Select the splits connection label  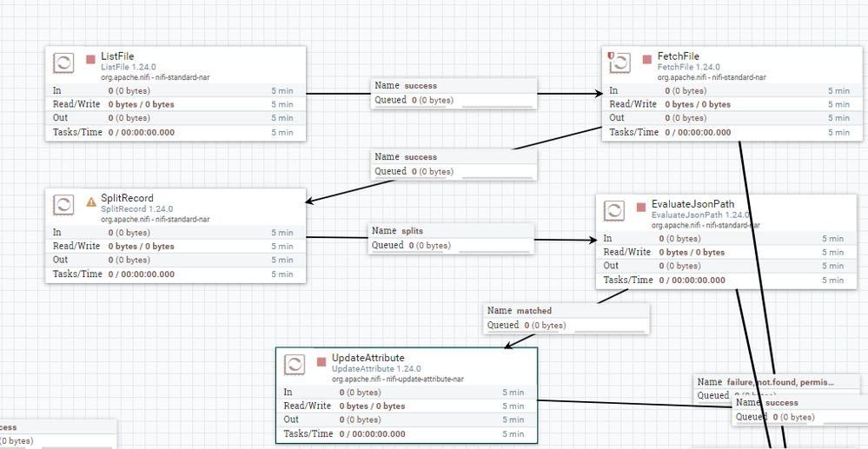click(x=451, y=239)
